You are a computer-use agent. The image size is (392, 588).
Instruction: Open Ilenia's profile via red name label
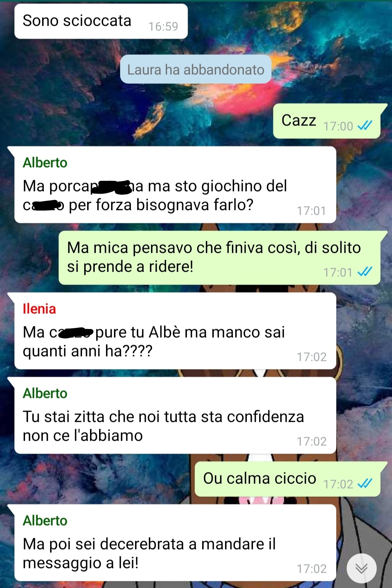39,309
